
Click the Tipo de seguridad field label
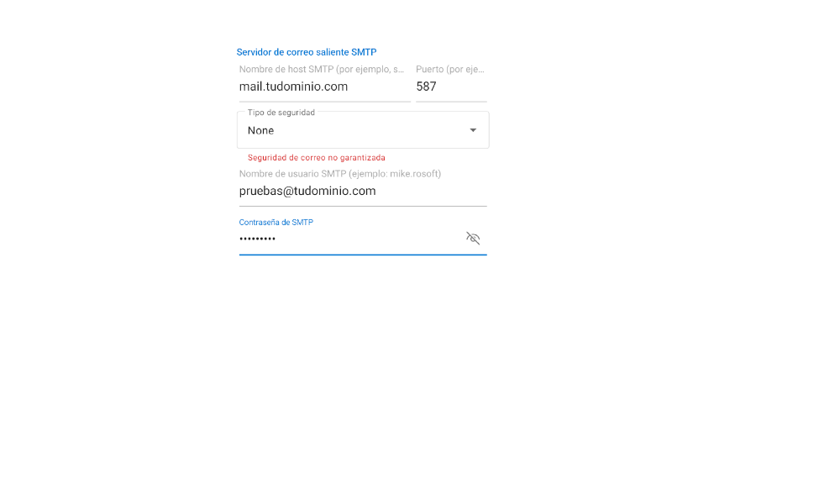coord(281,113)
